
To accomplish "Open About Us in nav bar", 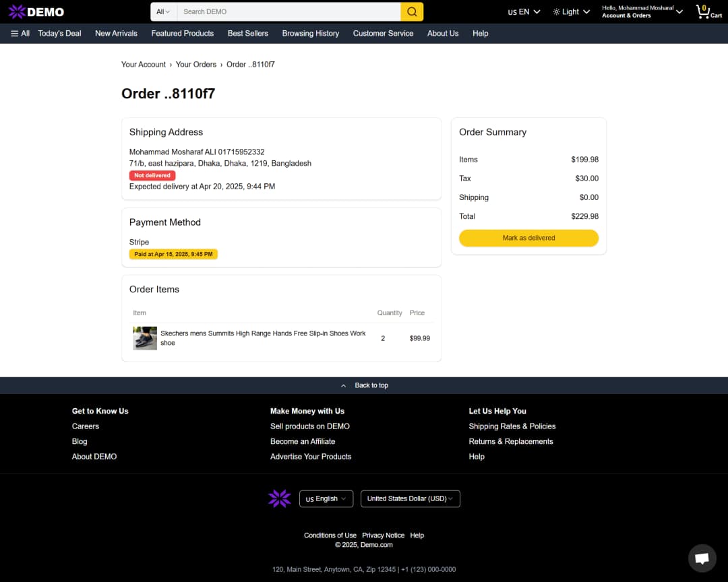I will coord(443,34).
